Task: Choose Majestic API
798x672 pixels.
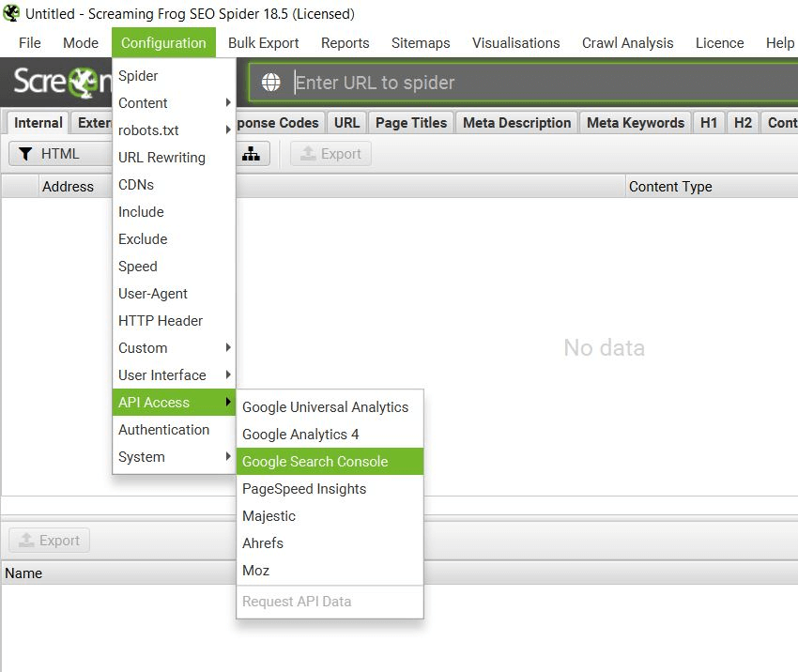Action: (330, 516)
